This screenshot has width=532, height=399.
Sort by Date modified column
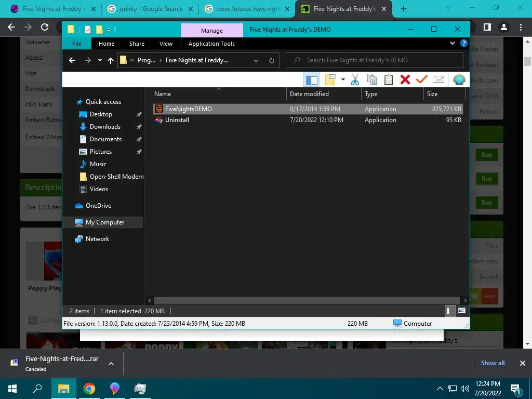coord(324,94)
